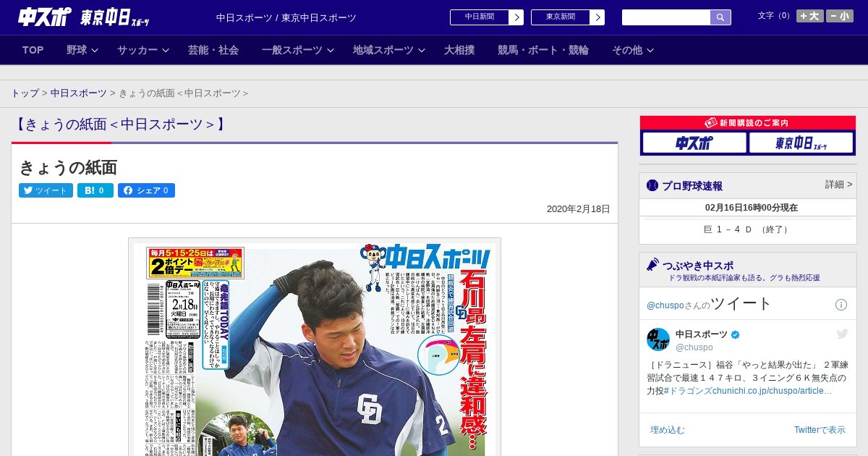868x456 pixels.
Task: Share via Twitter ツイート button
Action: (x=46, y=190)
